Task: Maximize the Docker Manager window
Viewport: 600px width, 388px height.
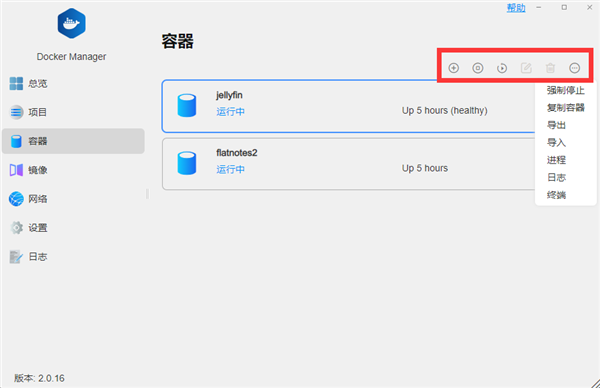Action: point(564,7)
